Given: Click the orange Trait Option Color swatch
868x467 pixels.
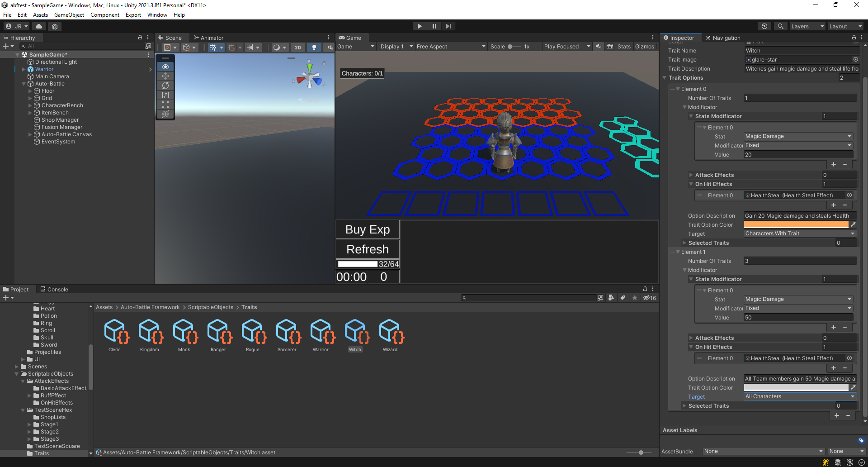Looking at the screenshot, I should tap(796, 224).
